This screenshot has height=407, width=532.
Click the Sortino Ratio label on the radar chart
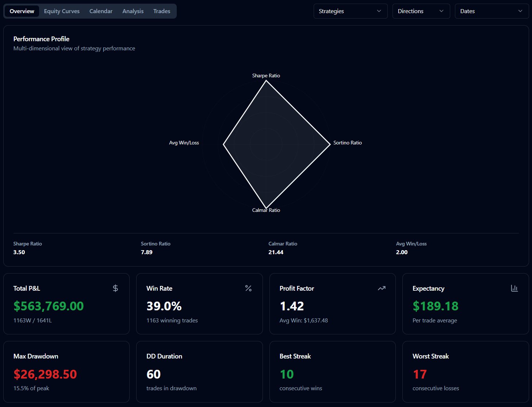pyautogui.click(x=347, y=143)
